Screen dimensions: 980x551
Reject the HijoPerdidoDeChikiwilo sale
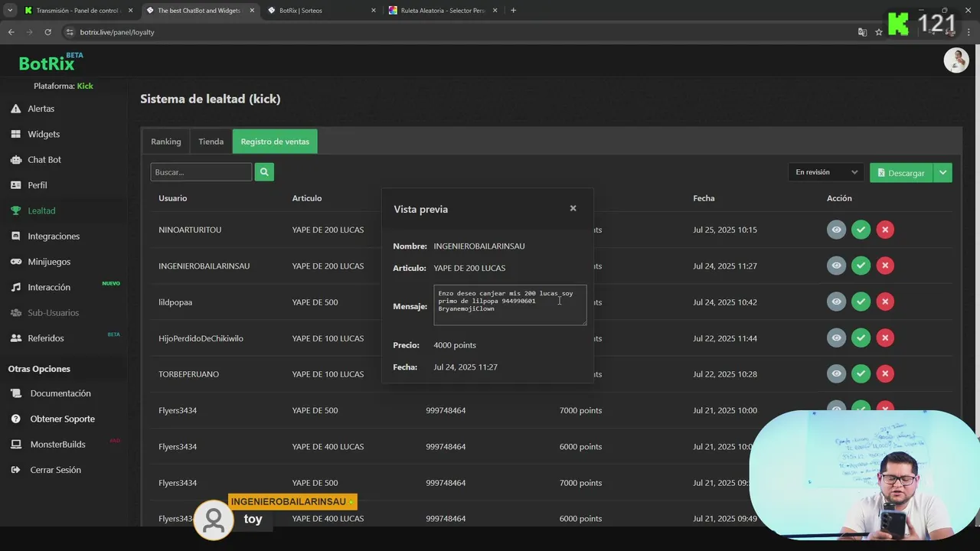pyautogui.click(x=885, y=337)
